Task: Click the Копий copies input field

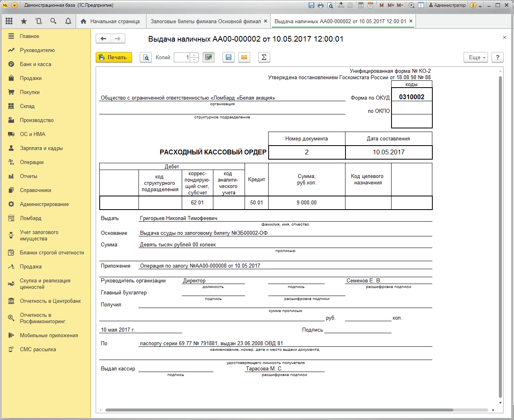Action: pos(182,57)
